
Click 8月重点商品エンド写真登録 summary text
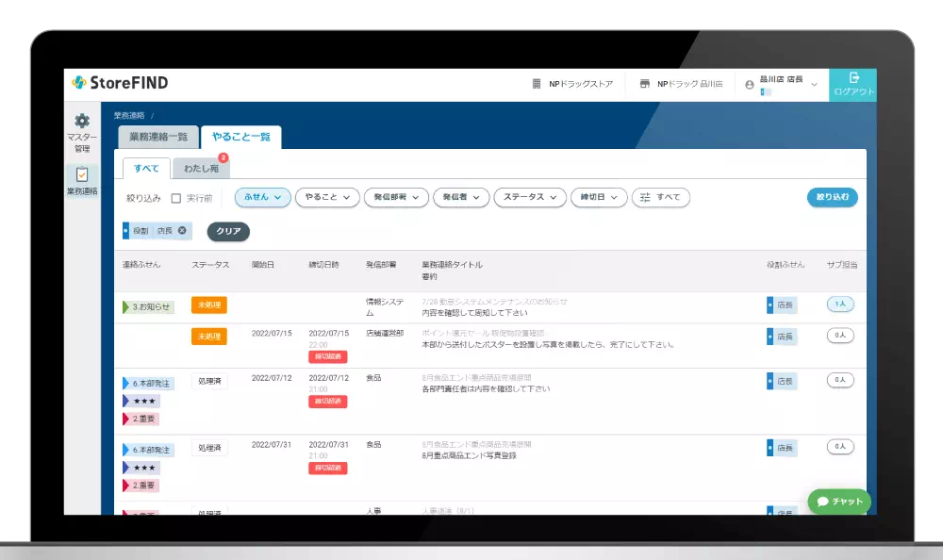(469, 456)
